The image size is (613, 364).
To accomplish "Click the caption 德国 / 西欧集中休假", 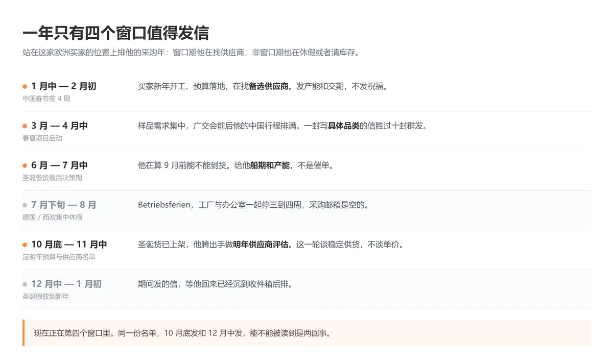I will click(52, 217).
